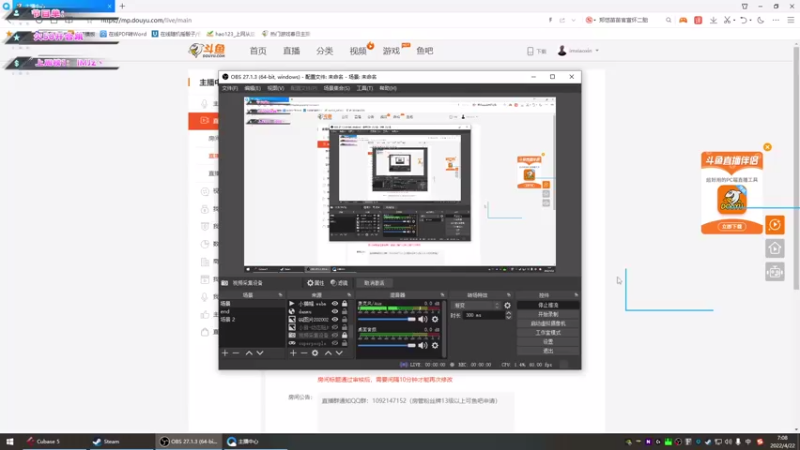Toggle lock on the third source row

344,320
